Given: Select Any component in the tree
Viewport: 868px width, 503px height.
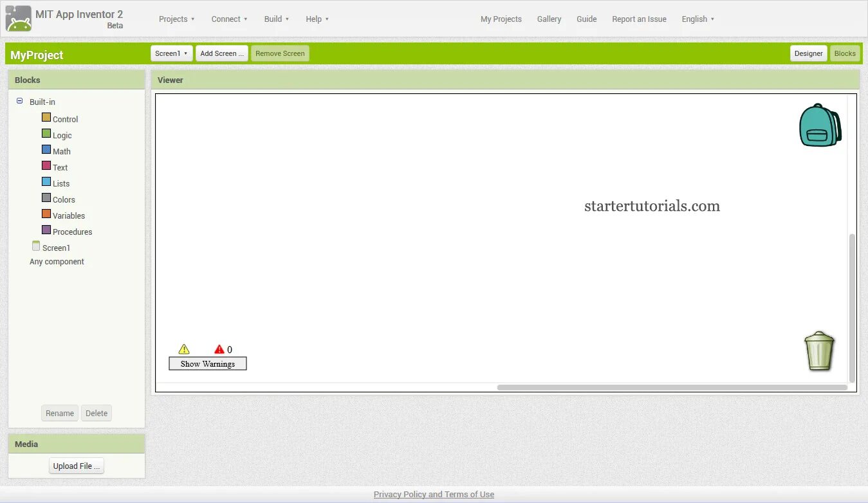Looking at the screenshot, I should tap(57, 262).
